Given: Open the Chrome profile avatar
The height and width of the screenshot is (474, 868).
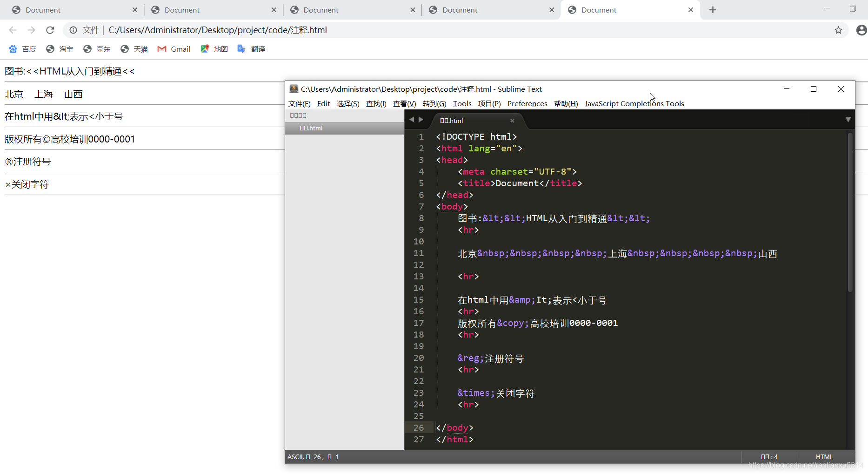Looking at the screenshot, I should coord(861,30).
